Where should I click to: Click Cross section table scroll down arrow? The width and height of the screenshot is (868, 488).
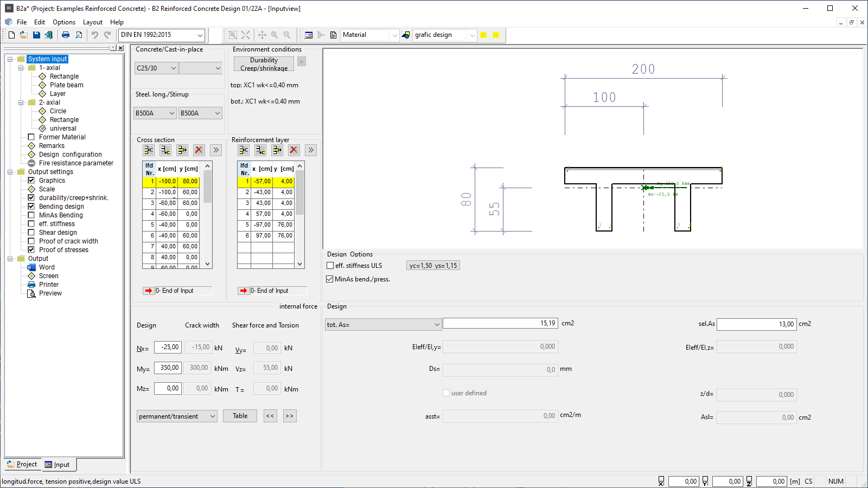click(x=208, y=264)
